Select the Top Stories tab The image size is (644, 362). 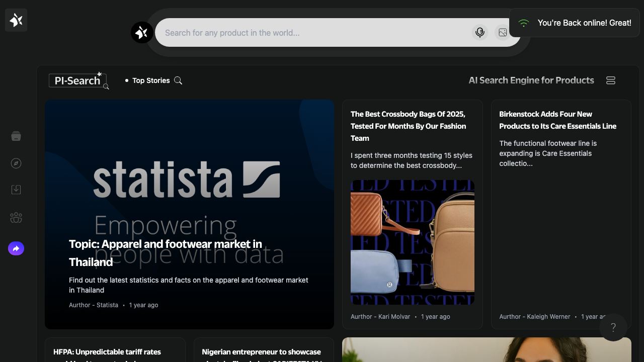point(151,80)
